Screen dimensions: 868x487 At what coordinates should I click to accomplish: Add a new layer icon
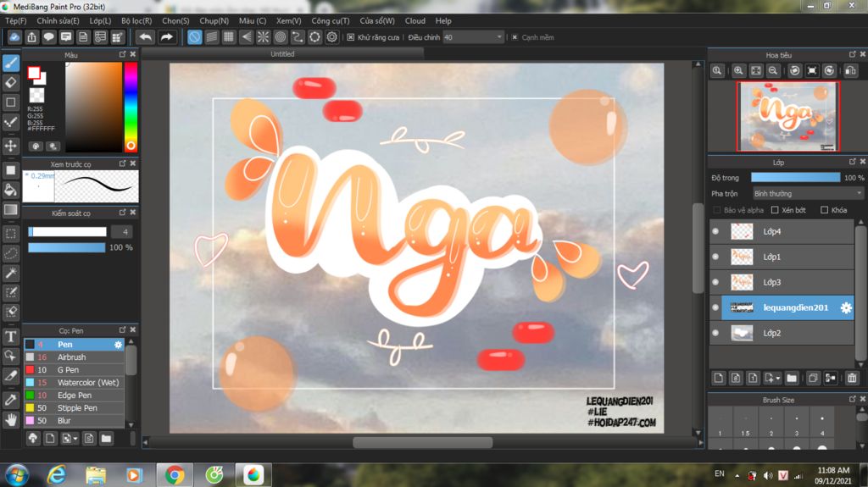tap(719, 378)
